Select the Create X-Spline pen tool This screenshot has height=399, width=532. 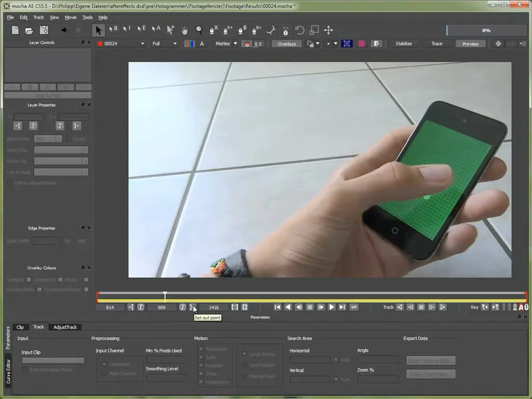[214, 30]
